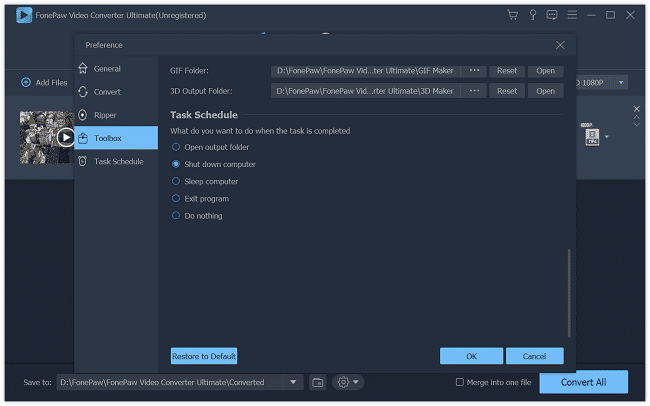This screenshot has height=406, width=650.
Task: Select Open output folder option
Action: click(x=176, y=147)
